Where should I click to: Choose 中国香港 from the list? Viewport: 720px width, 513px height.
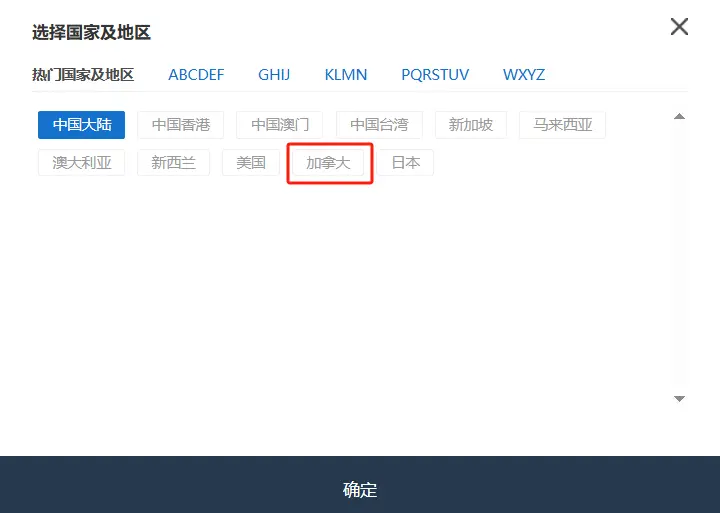(x=181, y=125)
